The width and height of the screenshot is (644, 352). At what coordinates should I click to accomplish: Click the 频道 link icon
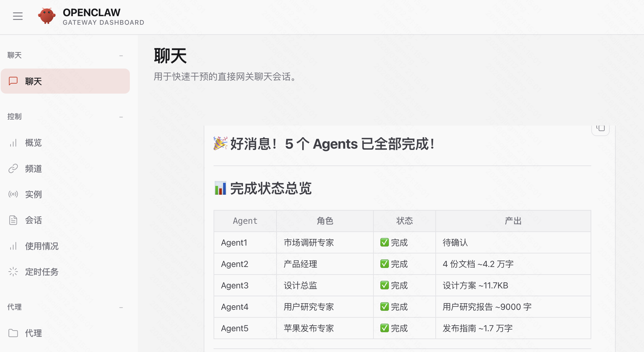click(13, 168)
